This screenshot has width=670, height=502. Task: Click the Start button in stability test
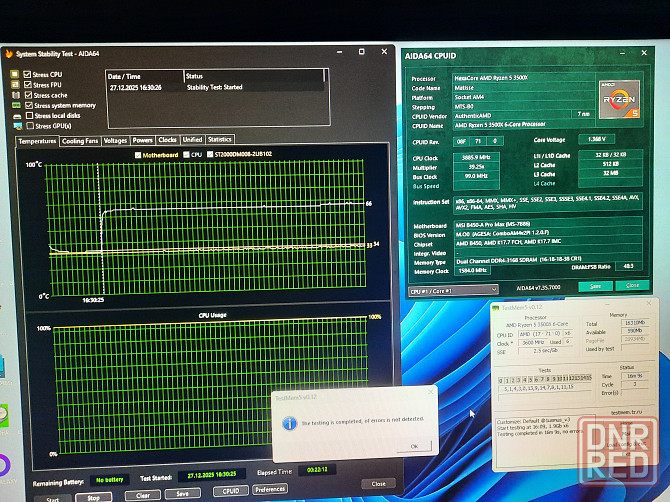point(53,499)
